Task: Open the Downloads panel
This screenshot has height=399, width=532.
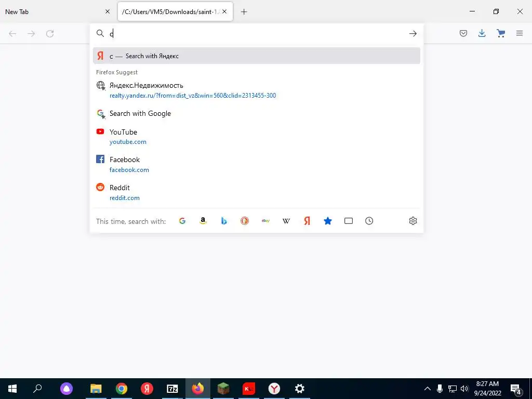Action: coord(482,33)
